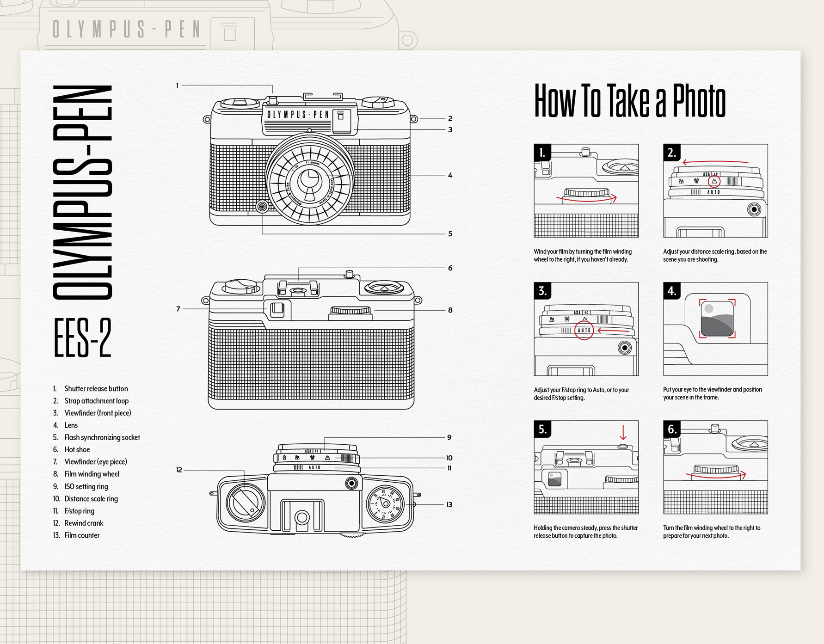Open step 5 shutter press illustration
The width and height of the screenshot is (824, 644).
[586, 467]
